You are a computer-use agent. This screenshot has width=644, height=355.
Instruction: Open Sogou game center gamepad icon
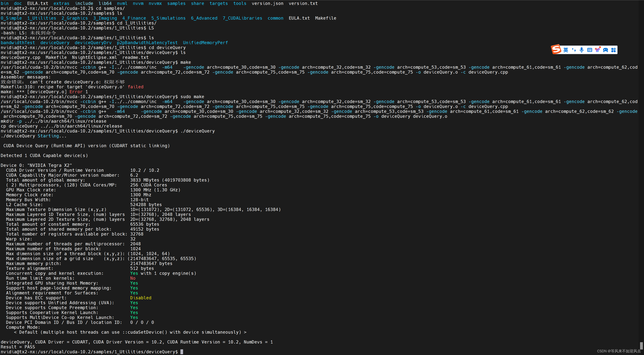605,50
